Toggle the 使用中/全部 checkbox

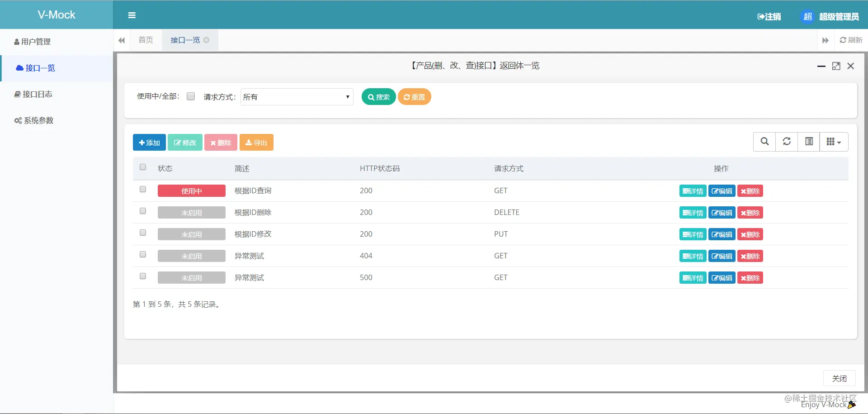click(191, 96)
